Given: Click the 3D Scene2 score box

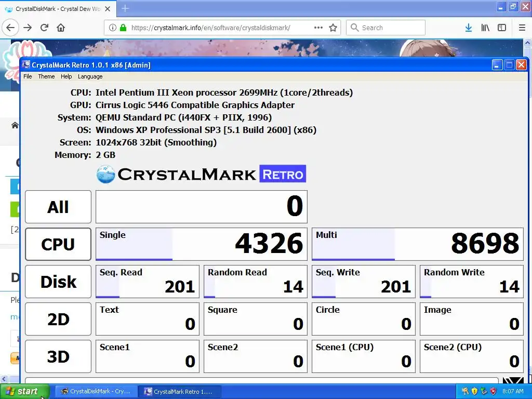Looking at the screenshot, I should point(256,356).
